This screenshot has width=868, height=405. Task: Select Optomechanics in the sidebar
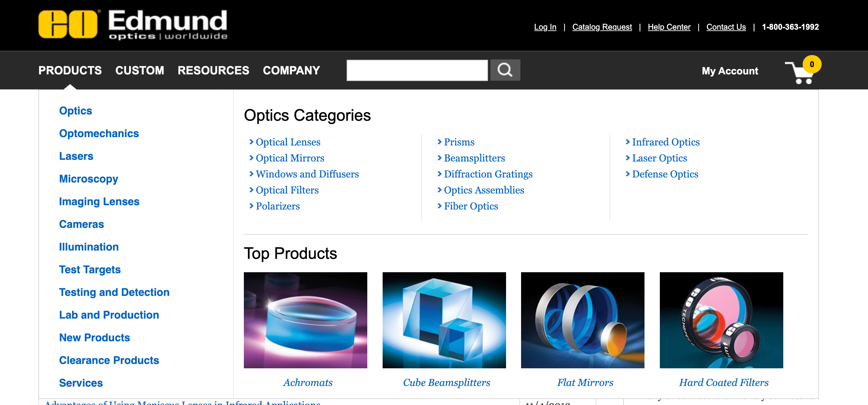[x=99, y=133]
